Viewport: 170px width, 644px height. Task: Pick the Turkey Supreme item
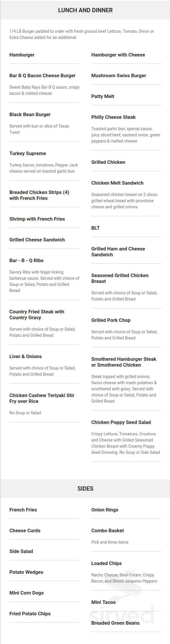click(x=28, y=153)
